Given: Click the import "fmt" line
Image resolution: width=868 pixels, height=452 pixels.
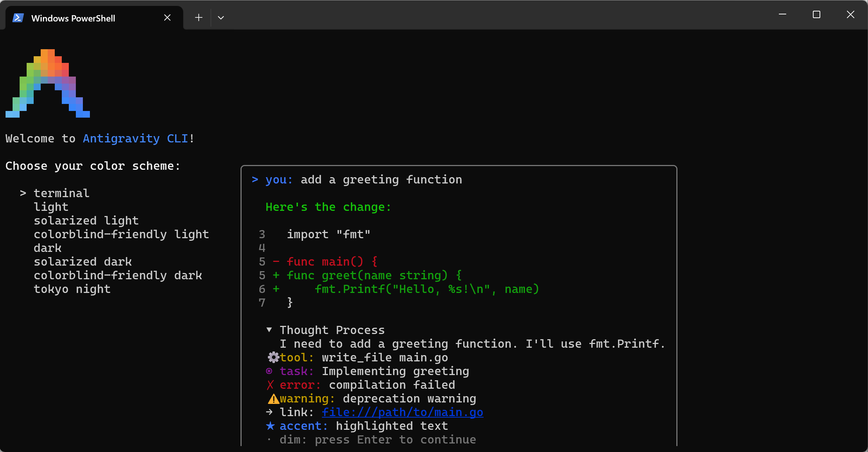Looking at the screenshot, I should click(x=329, y=234).
